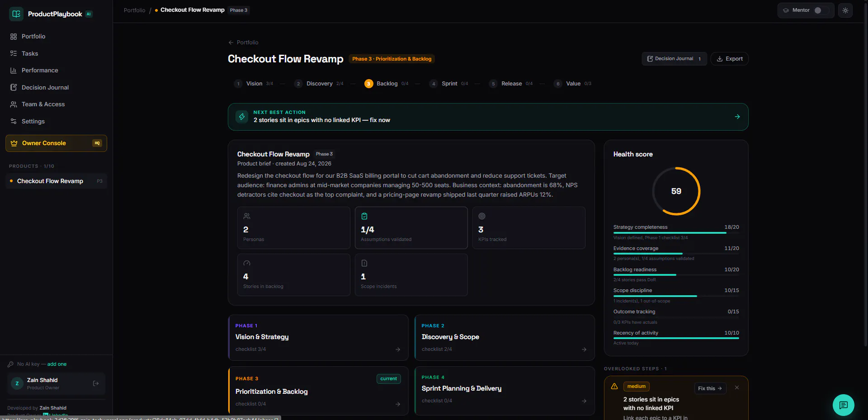868x420 pixels.
Task: Click the Export button
Action: point(730,59)
